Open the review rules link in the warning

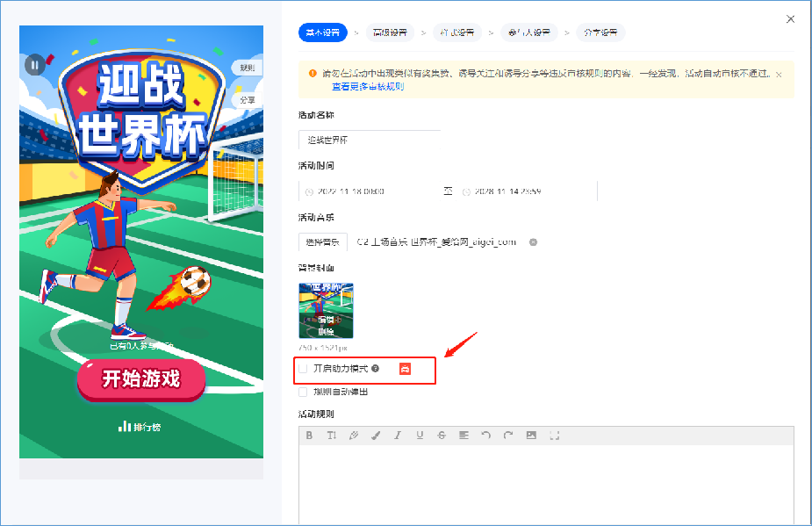click(x=368, y=87)
